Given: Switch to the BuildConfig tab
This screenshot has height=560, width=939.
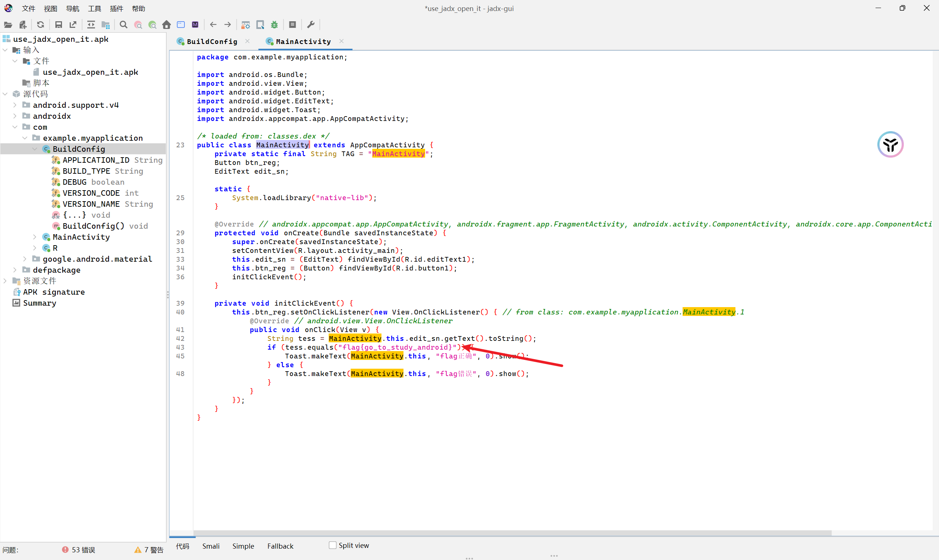Looking at the screenshot, I should coord(211,41).
